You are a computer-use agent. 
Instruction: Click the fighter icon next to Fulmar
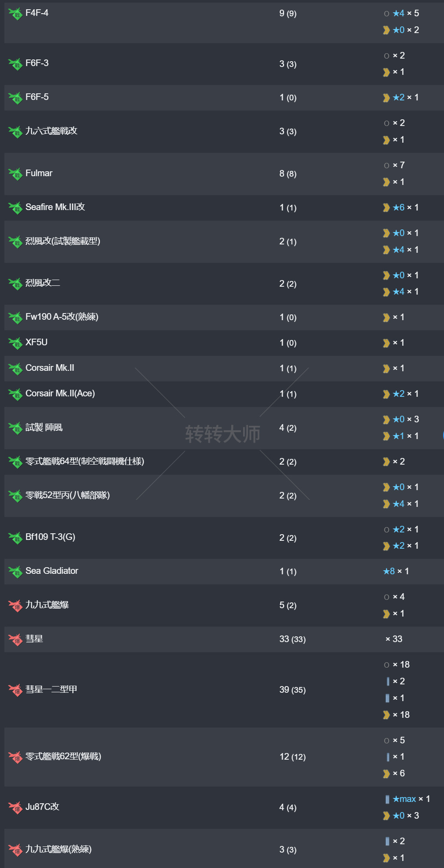pos(15,174)
